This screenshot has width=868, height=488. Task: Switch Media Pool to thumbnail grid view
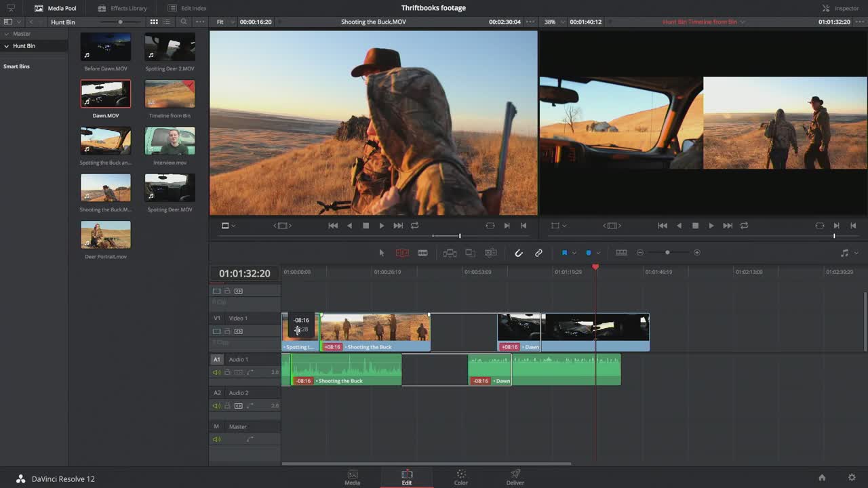click(x=154, y=22)
